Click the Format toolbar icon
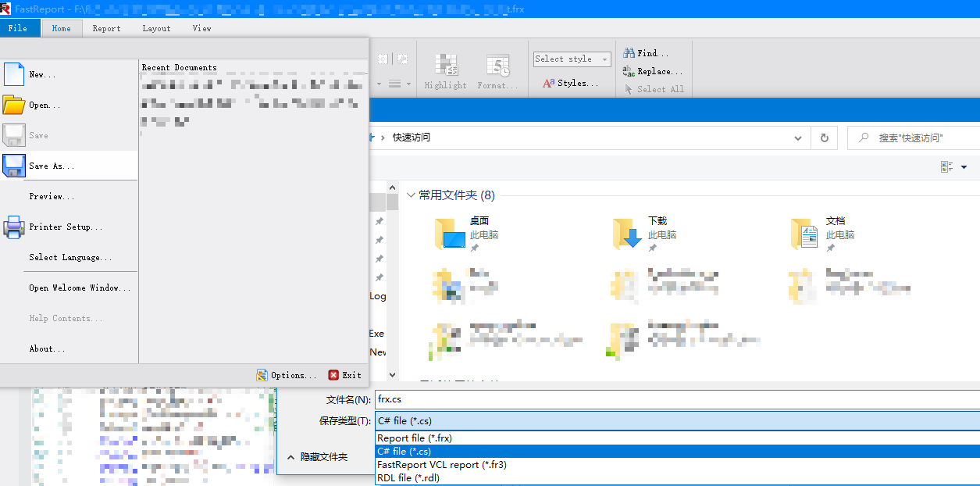 point(497,66)
